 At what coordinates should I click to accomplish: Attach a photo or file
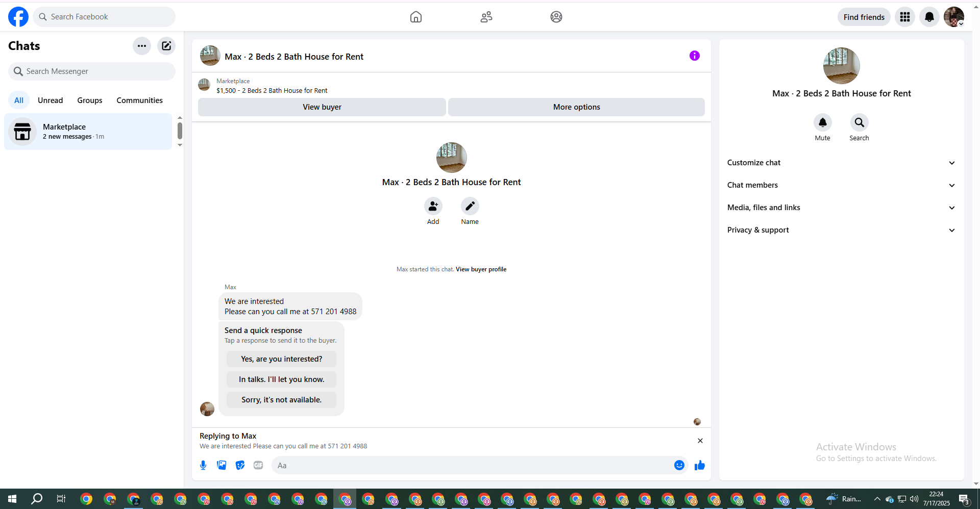click(222, 465)
